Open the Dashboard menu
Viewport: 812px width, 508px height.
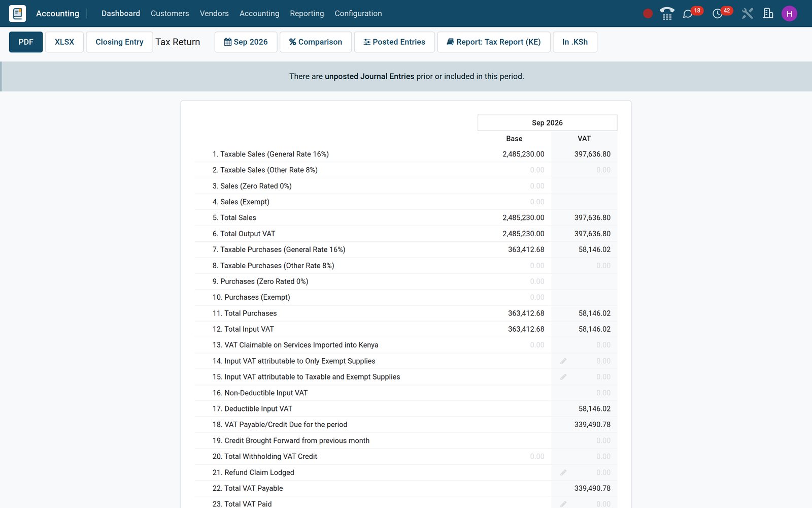tap(121, 14)
